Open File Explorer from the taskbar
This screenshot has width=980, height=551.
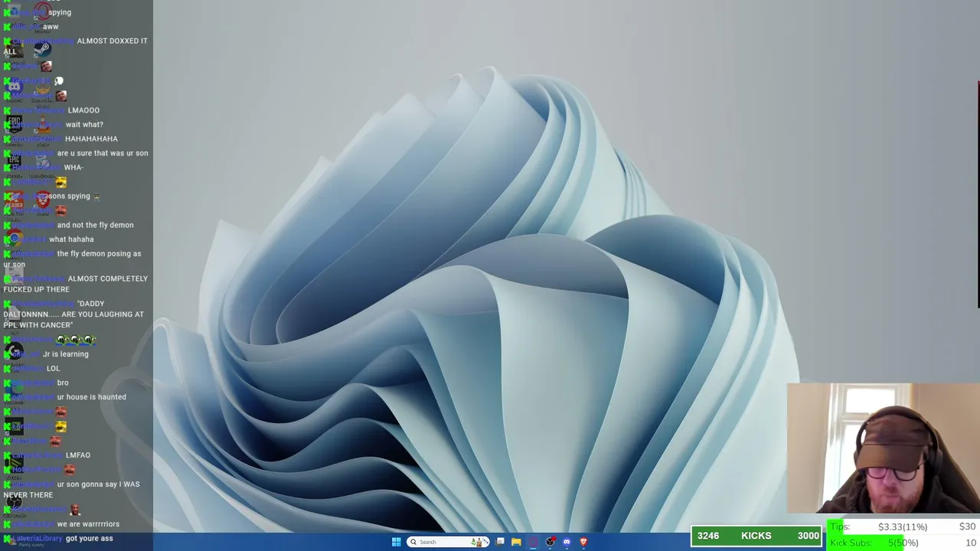[x=516, y=542]
